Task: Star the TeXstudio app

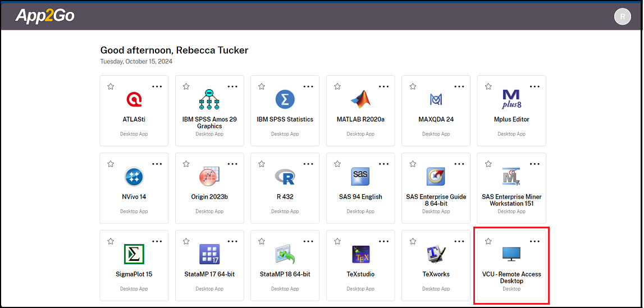Action: pos(337,241)
